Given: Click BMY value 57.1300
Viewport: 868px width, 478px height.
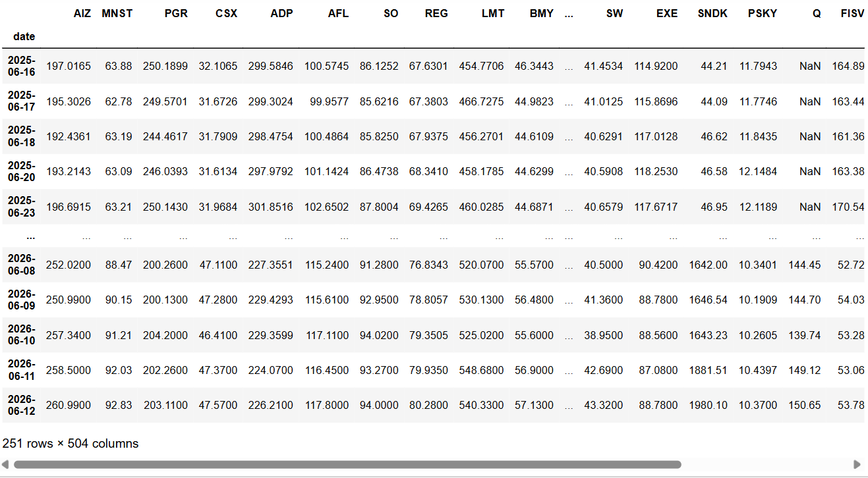Looking at the screenshot, I should coord(535,405).
